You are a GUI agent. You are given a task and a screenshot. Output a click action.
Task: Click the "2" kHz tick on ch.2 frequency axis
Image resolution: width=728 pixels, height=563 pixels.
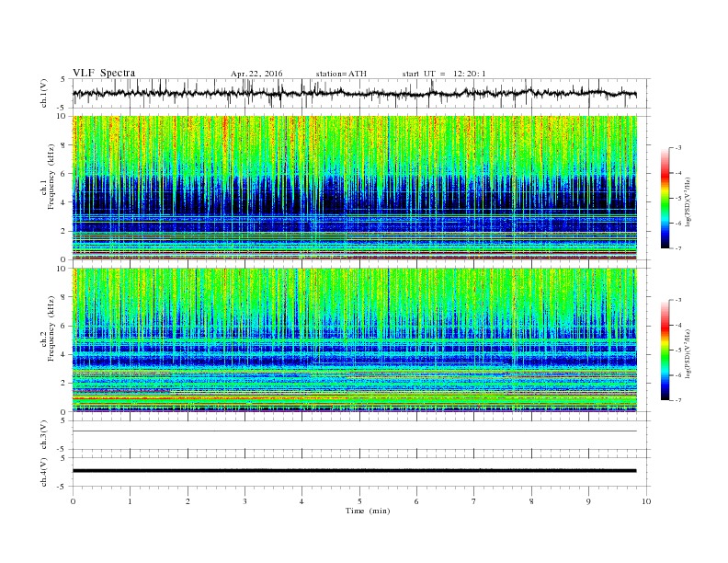click(64, 384)
